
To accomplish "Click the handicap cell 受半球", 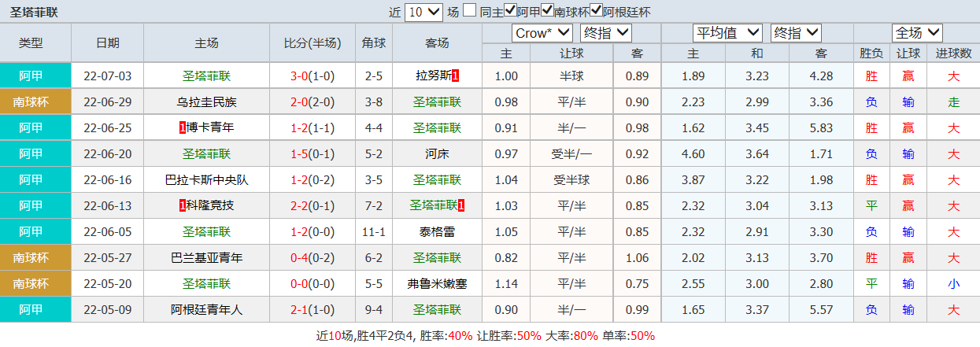I will coord(571,180).
